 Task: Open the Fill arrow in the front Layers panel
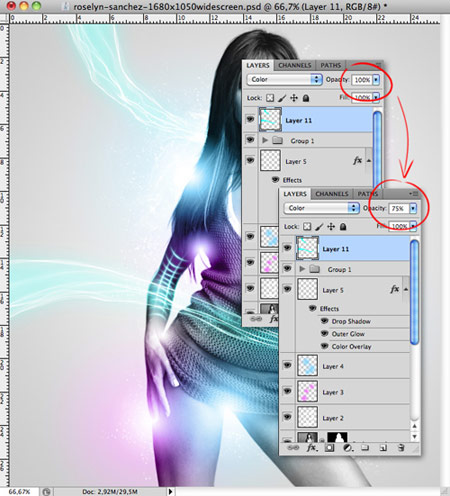(413, 226)
